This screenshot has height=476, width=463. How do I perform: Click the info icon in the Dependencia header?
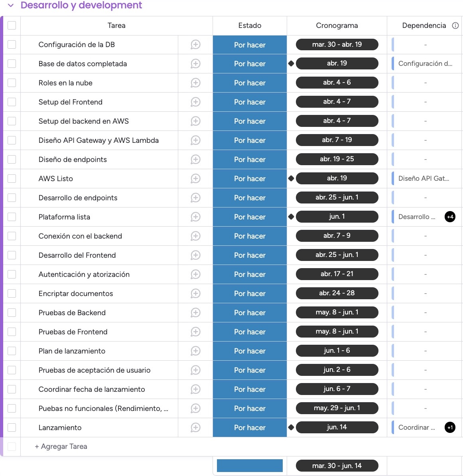(x=455, y=25)
